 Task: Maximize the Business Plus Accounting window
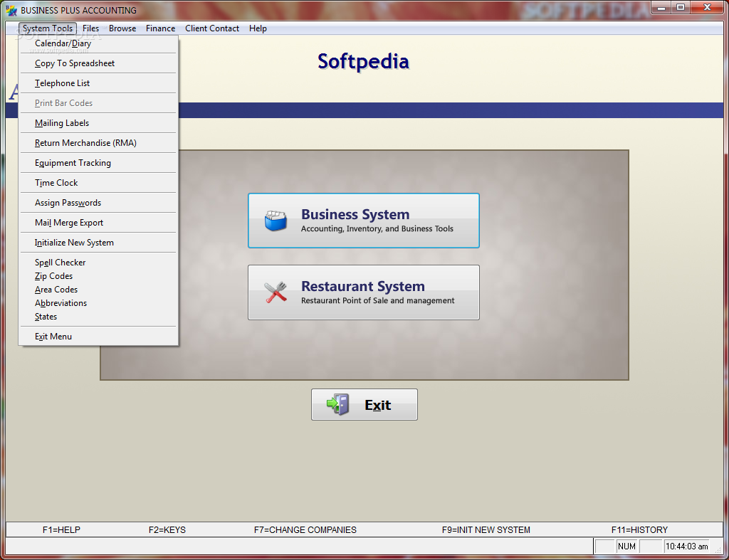pyautogui.click(x=681, y=7)
